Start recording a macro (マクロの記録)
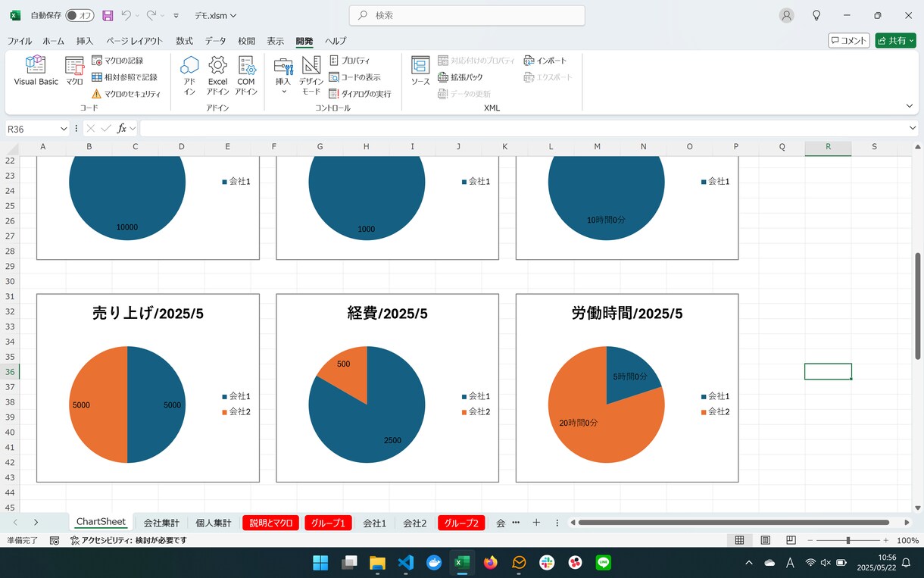This screenshot has height=578, width=924. 117,61
